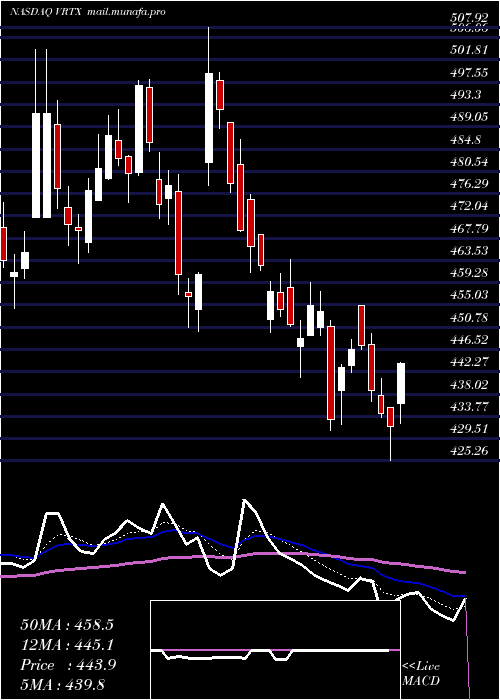This screenshot has height=700, width=500.
Task: Click the 433.77 price axis label
Action: [x=469, y=406]
